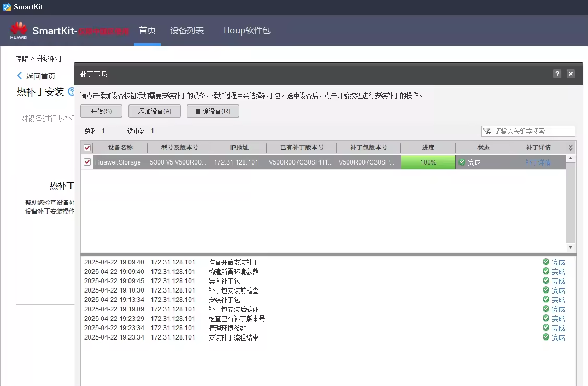Click green check for 构建所需环境参数 log
The image size is (588, 386).
(x=546, y=271)
